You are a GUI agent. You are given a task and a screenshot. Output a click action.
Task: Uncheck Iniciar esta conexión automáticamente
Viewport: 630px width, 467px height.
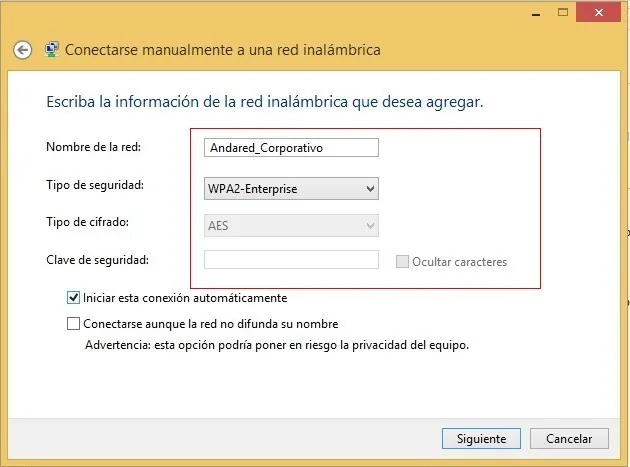[73, 298]
